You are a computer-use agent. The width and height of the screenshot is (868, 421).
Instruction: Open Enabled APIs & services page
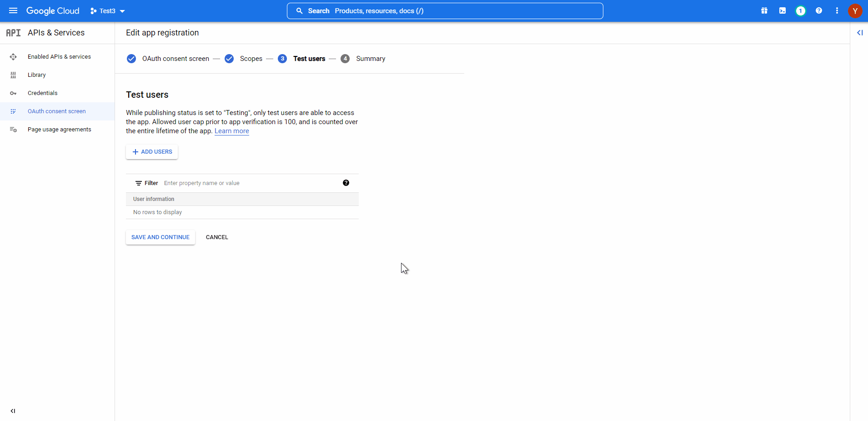click(59, 57)
